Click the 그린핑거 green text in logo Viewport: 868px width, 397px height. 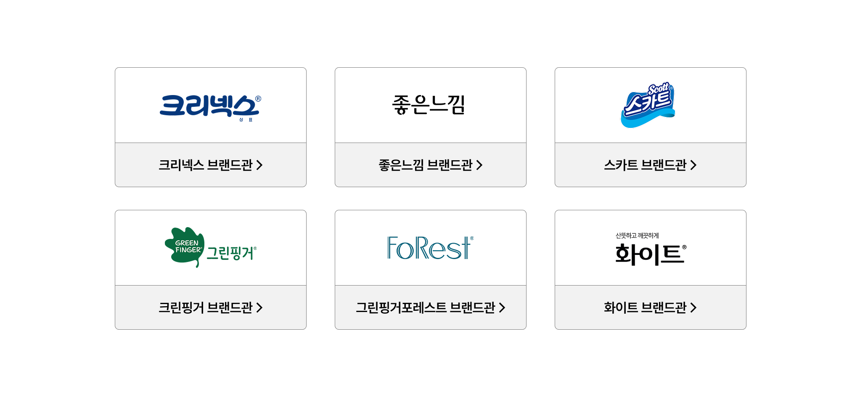pyautogui.click(x=230, y=253)
